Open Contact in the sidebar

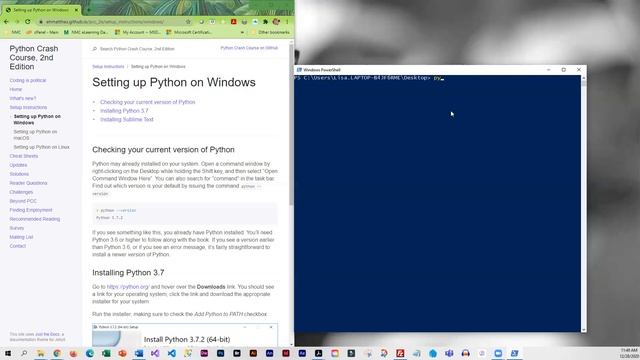pyautogui.click(x=18, y=246)
